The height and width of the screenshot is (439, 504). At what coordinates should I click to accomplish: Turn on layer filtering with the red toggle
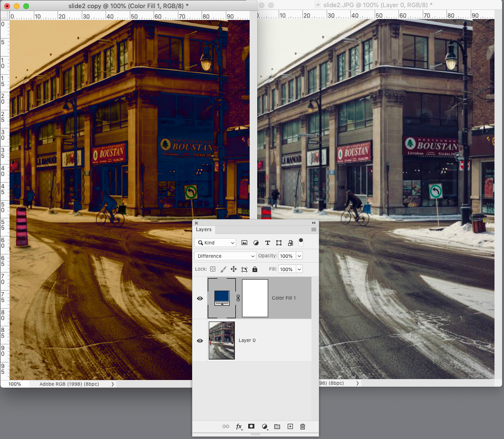click(x=301, y=243)
